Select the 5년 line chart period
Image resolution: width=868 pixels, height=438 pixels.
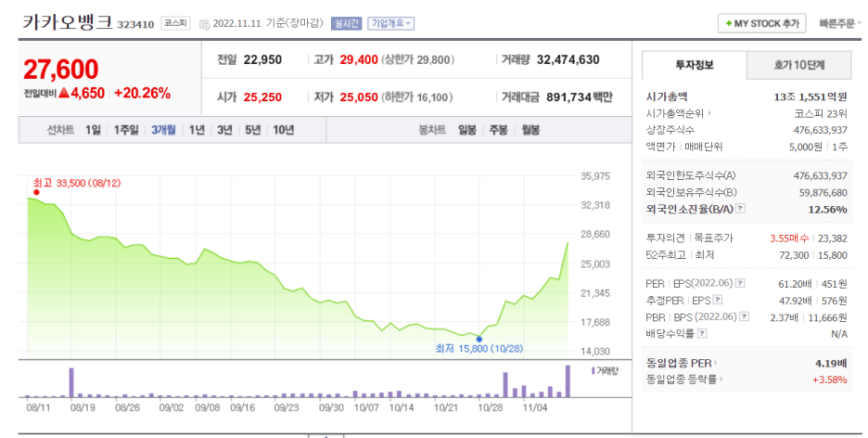click(252, 130)
